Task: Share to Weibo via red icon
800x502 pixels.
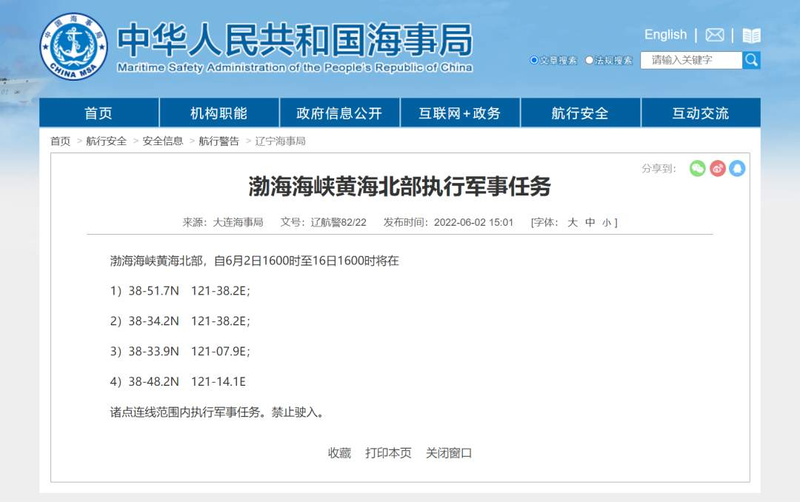Action: click(717, 168)
